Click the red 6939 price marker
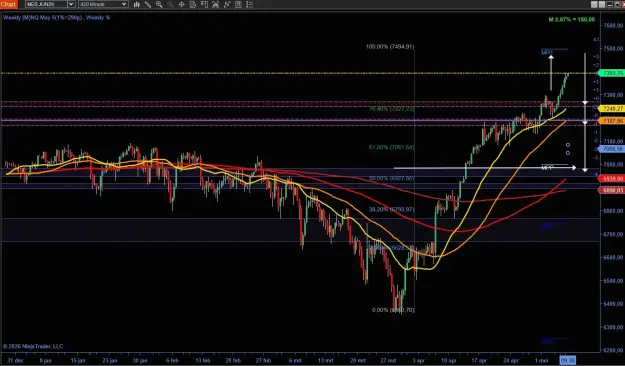625x366 pixels. (x=612, y=179)
